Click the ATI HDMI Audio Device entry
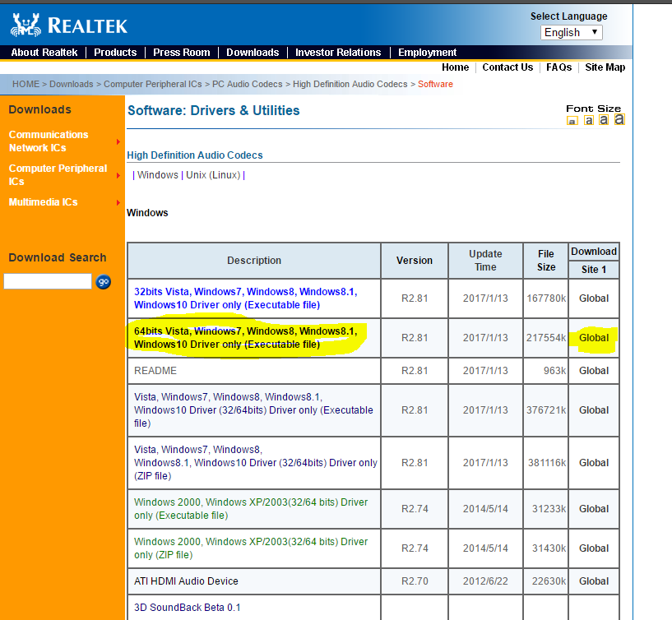The height and width of the screenshot is (620, 672). click(x=186, y=581)
